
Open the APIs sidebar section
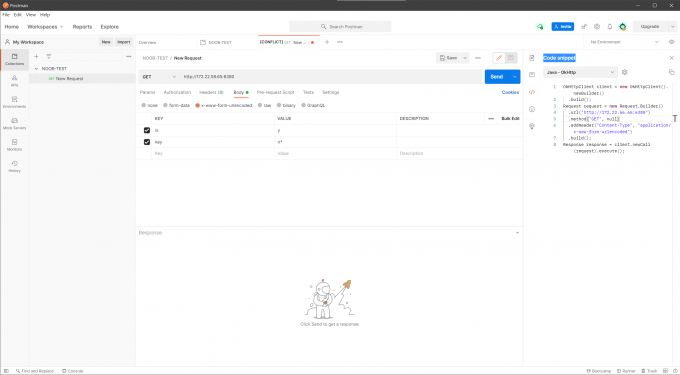coord(14,81)
